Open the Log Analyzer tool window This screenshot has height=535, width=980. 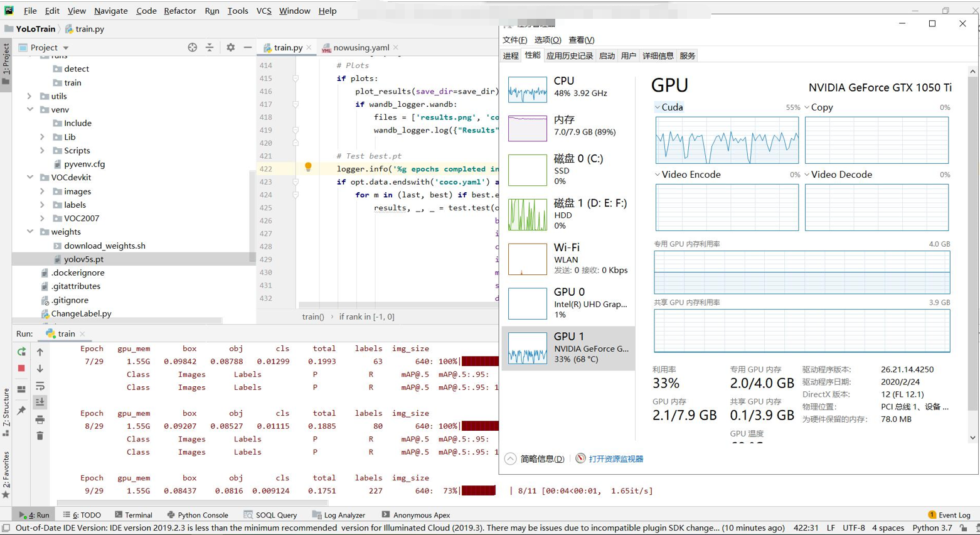339,515
